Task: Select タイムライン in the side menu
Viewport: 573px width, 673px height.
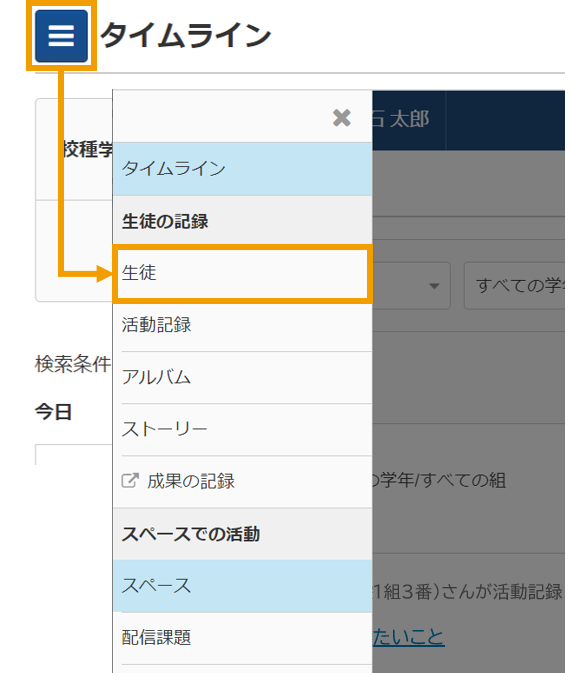Action: point(243,169)
